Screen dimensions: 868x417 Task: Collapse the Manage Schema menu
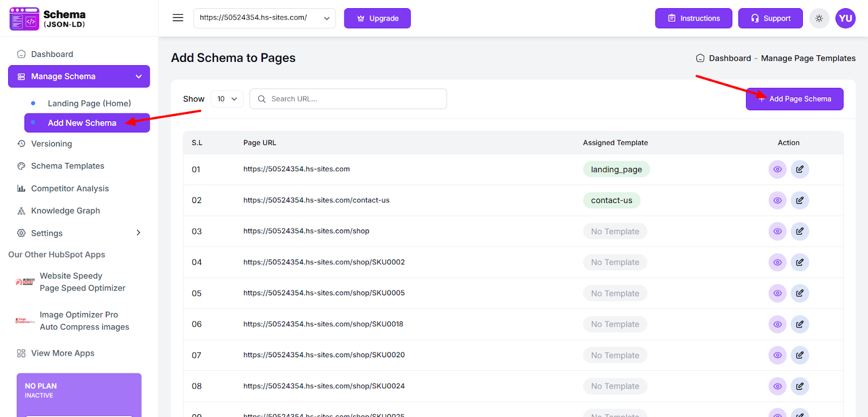tap(138, 77)
